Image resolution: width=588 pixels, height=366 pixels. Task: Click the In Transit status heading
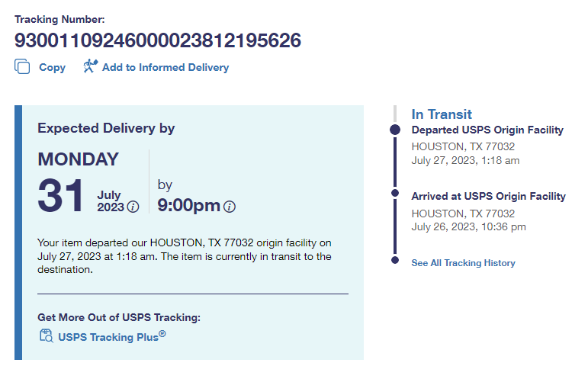(x=442, y=114)
